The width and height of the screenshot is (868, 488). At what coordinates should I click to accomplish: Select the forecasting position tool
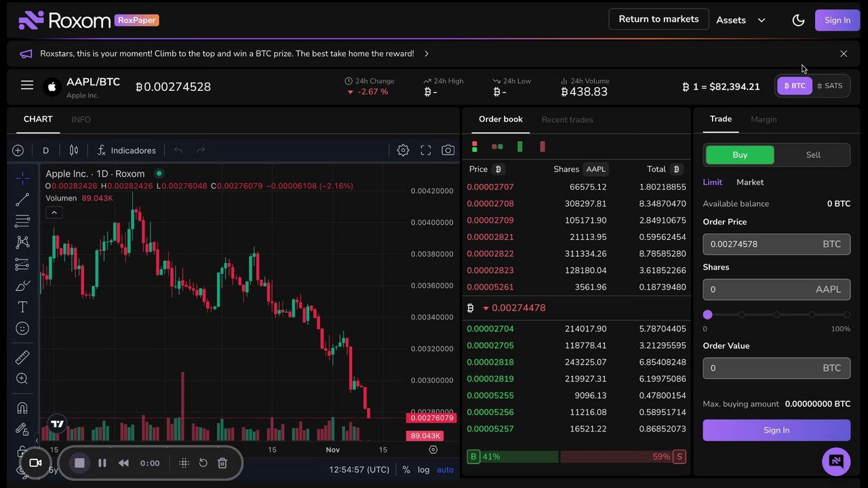[x=22, y=264]
